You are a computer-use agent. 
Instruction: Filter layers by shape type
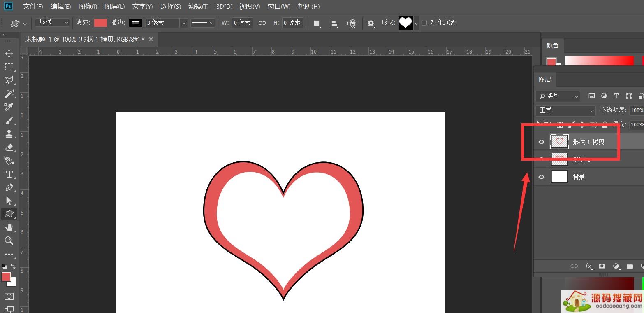tap(628, 96)
